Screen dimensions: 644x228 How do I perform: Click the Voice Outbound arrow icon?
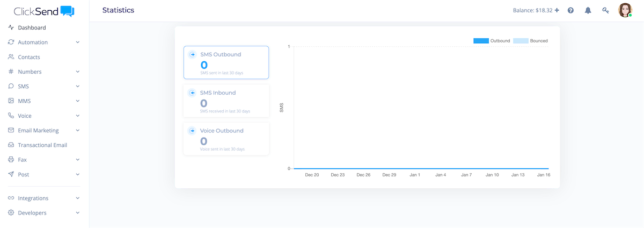coord(192,131)
